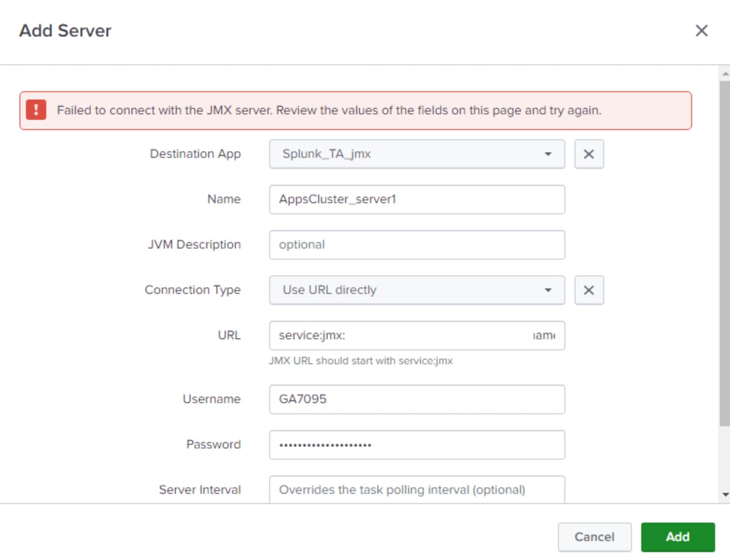Click into the URL input field
Screen dimensions: 730x560
[417, 336]
